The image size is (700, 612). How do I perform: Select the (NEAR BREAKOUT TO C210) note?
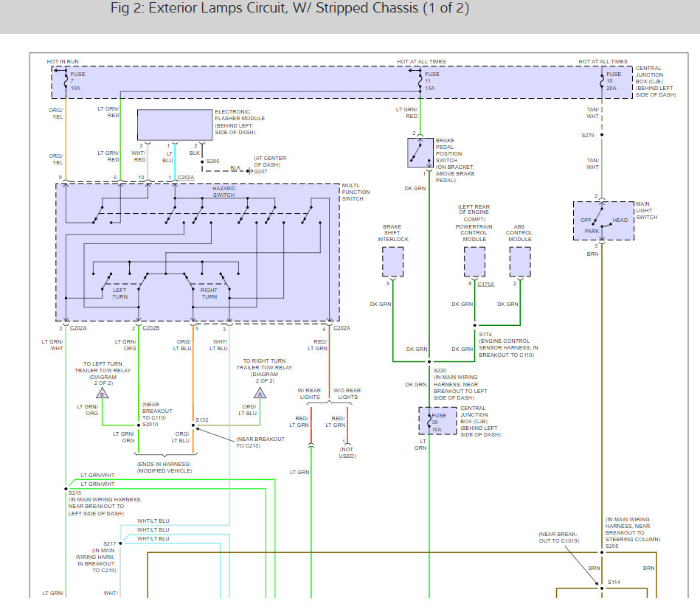(260, 442)
